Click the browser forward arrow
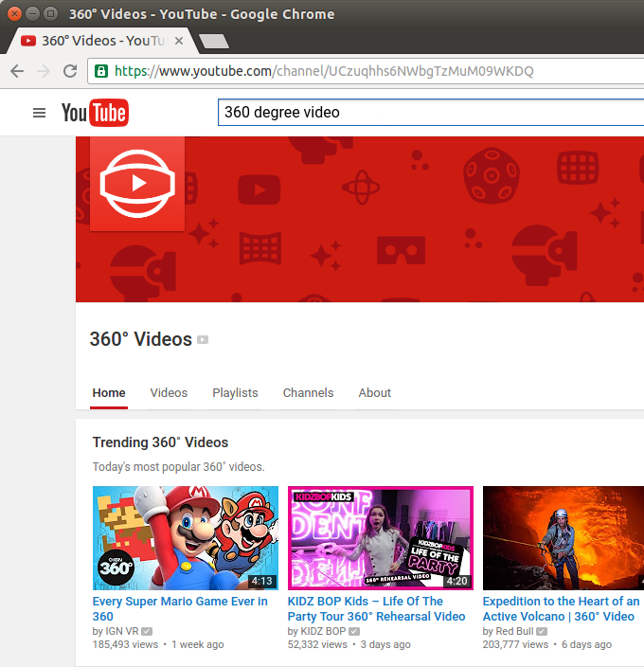Image resolution: width=644 pixels, height=667 pixels. tap(44, 71)
